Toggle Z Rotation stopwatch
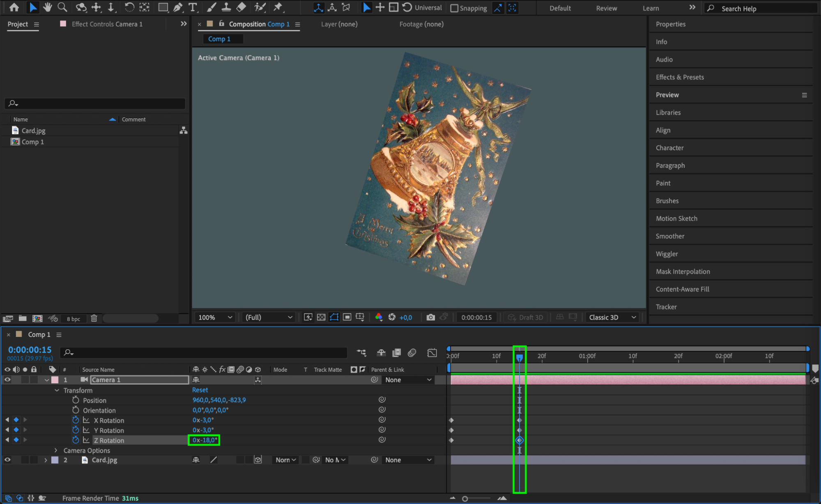The image size is (821, 504). [x=76, y=440]
